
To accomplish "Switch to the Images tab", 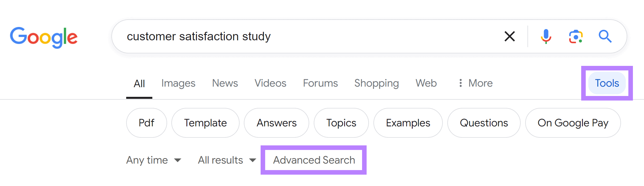I will pos(178,83).
